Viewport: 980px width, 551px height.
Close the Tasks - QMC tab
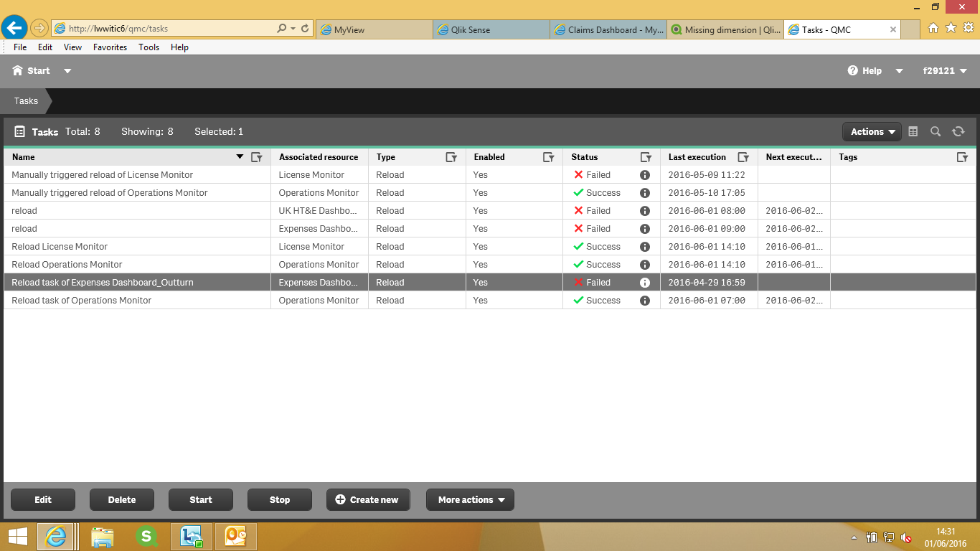point(893,29)
